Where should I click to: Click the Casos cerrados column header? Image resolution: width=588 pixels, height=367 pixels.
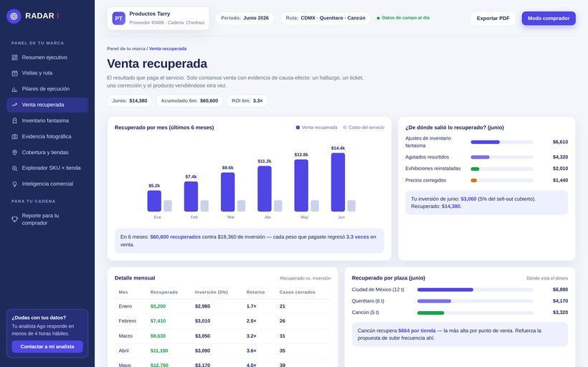[298, 292]
